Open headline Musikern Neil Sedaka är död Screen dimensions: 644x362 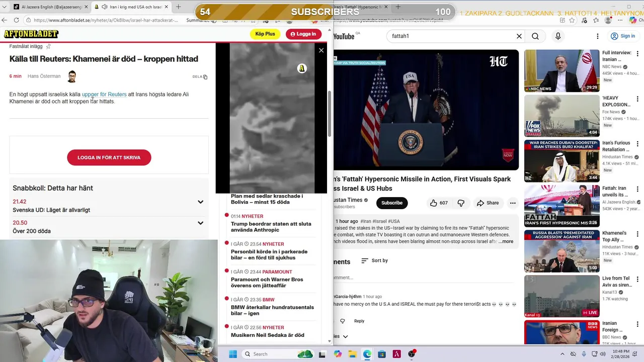pos(267,335)
